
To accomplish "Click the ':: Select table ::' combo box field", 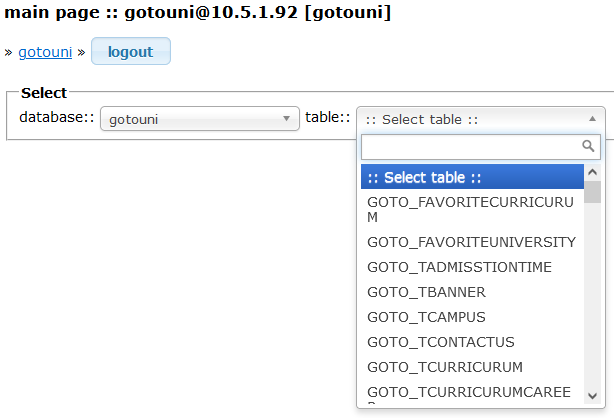I will (x=470, y=120).
